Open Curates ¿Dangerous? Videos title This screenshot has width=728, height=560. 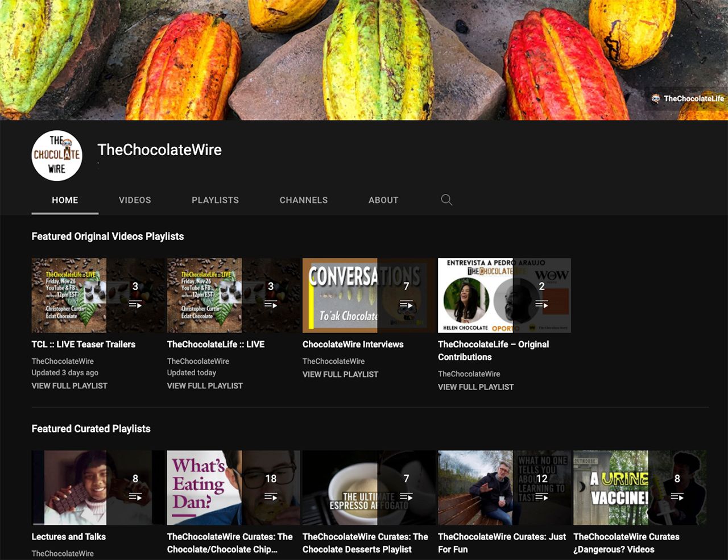pos(626,542)
